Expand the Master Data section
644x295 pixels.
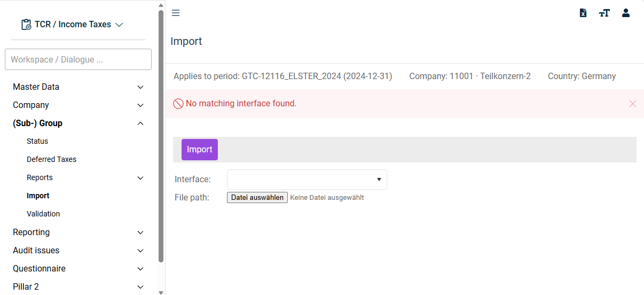pyautogui.click(x=78, y=87)
